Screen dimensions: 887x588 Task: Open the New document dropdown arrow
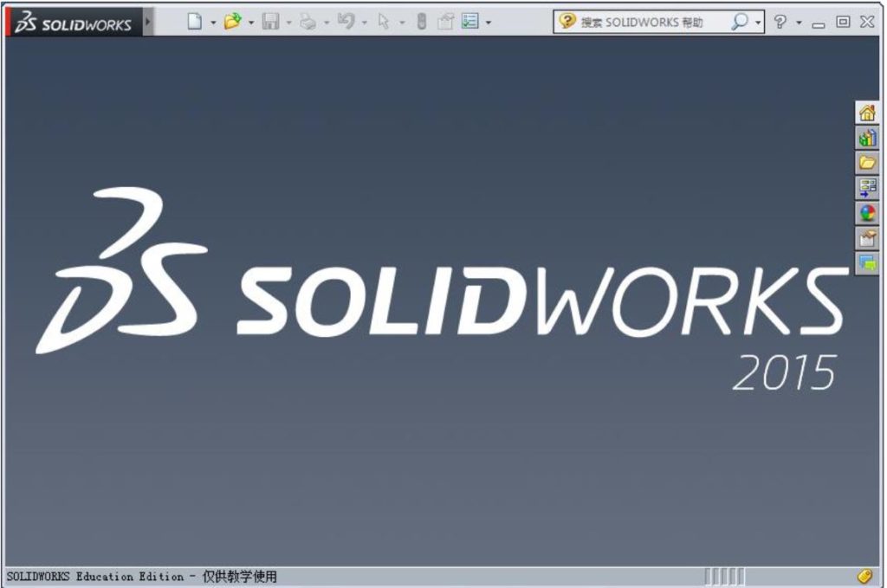tap(213, 23)
